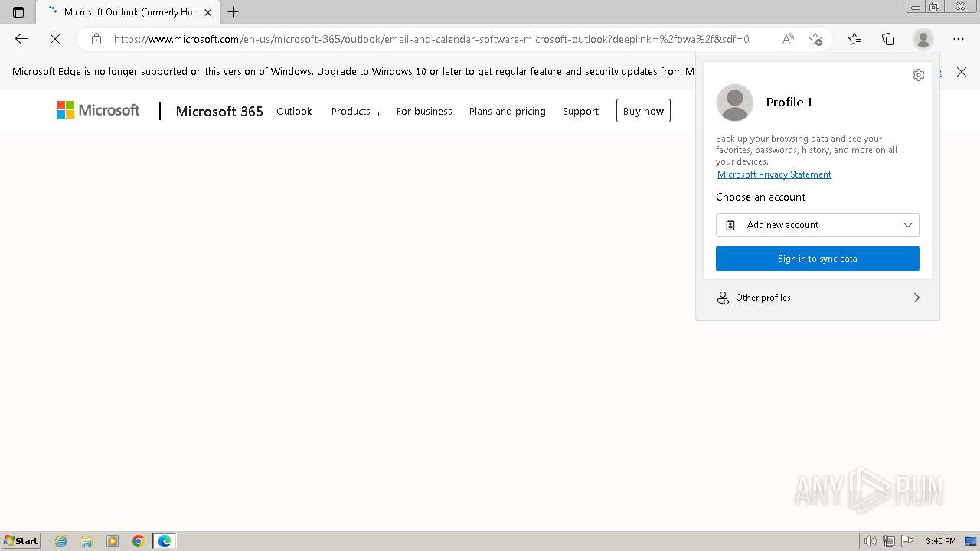980x551 pixels.
Task: Dismiss the Edge unsupported notification bar
Action: click(962, 72)
